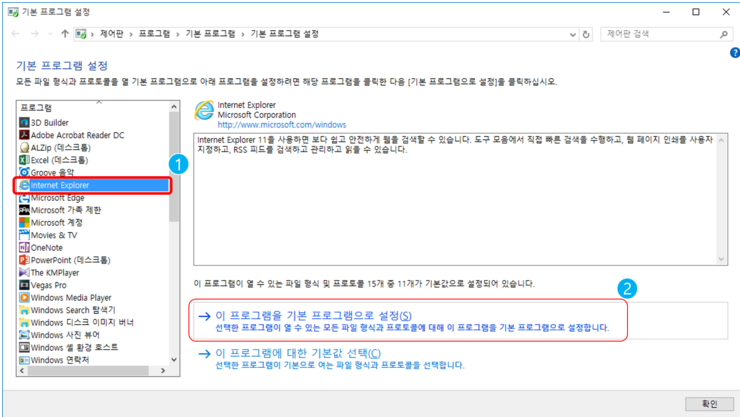
Task: Open the recent locations dropdown arrow
Action: click(x=50, y=34)
